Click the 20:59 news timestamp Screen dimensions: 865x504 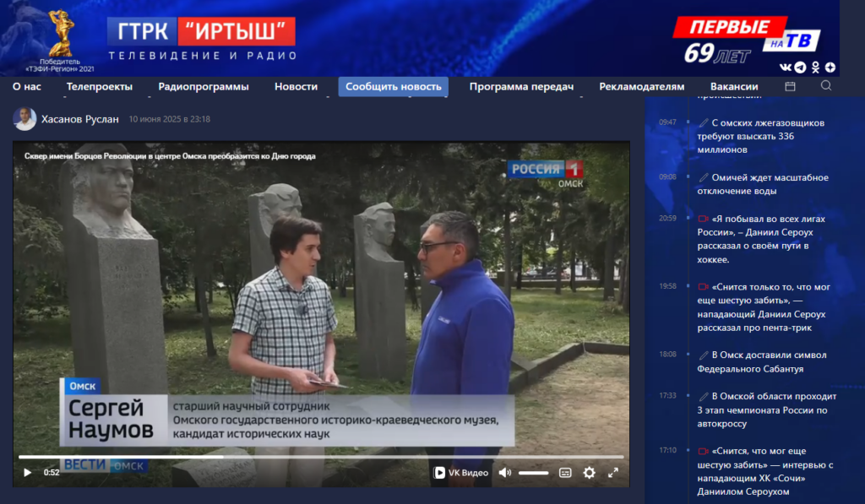667,219
